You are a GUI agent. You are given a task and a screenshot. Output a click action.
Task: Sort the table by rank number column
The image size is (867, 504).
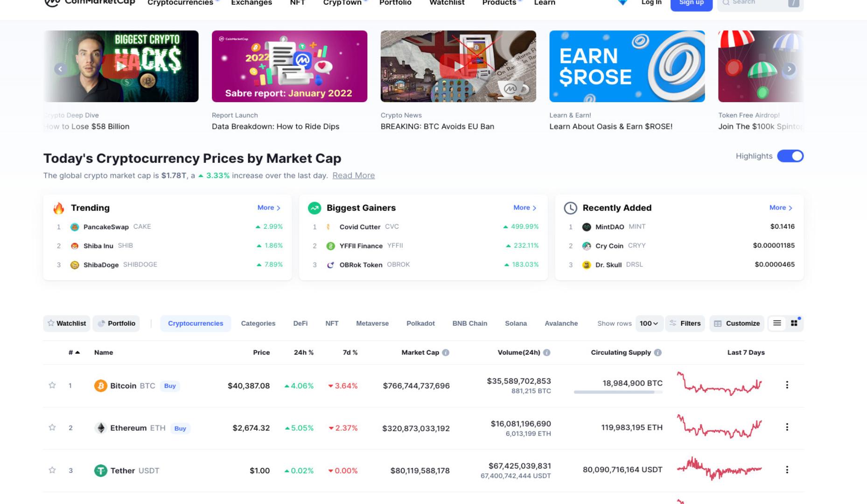coord(74,353)
